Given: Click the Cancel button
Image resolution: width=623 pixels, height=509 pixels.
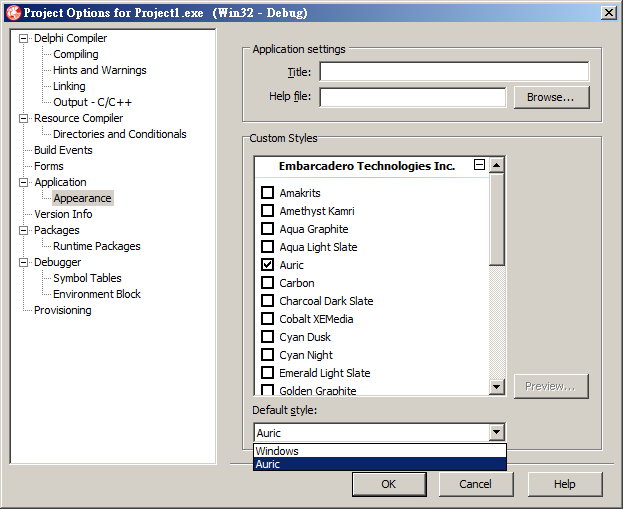Looking at the screenshot, I should 475,484.
